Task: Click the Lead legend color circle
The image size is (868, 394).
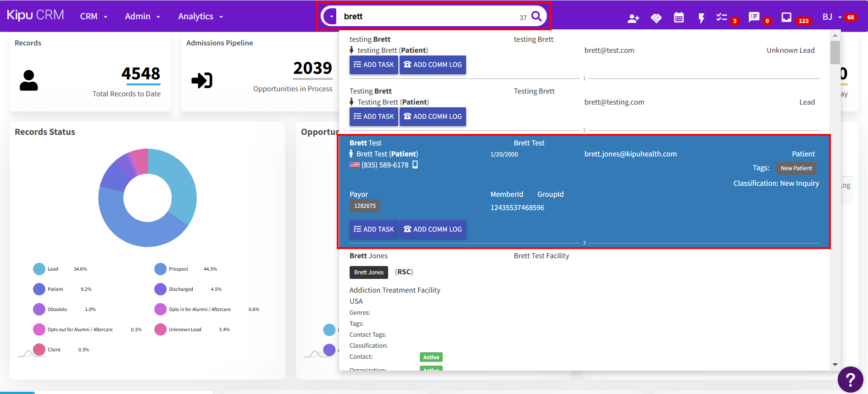Action: click(x=39, y=269)
